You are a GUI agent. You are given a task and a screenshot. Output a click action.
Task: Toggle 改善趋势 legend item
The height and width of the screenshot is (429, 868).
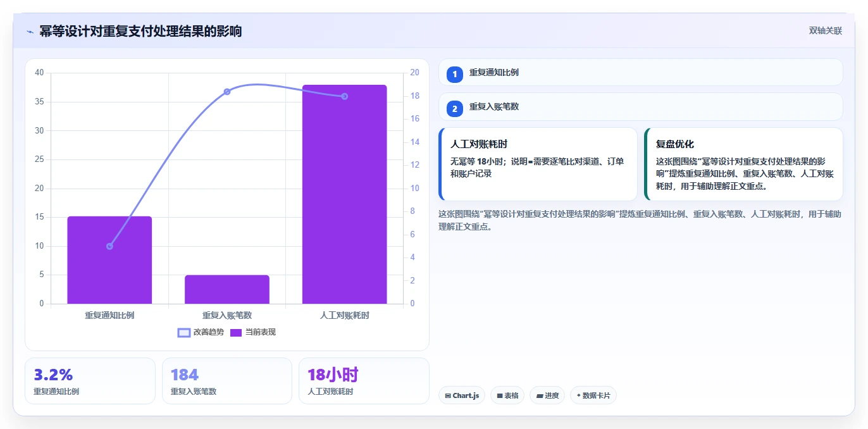coord(201,332)
